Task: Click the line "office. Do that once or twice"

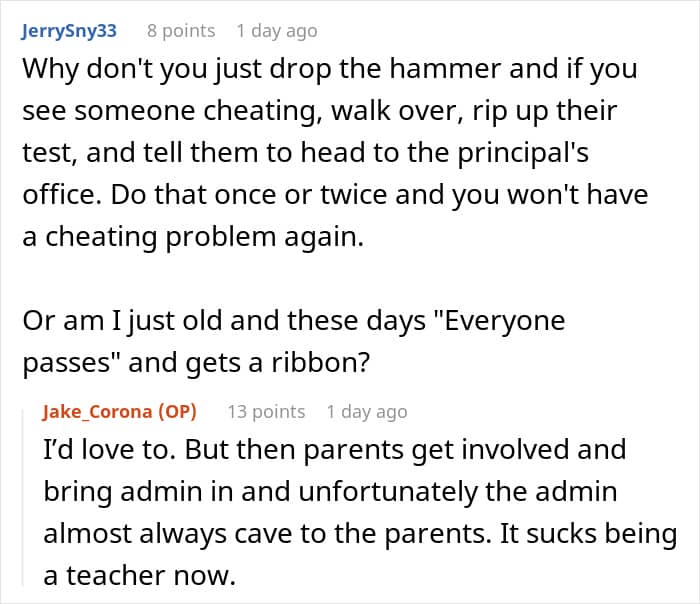Action: pyautogui.click(x=335, y=195)
